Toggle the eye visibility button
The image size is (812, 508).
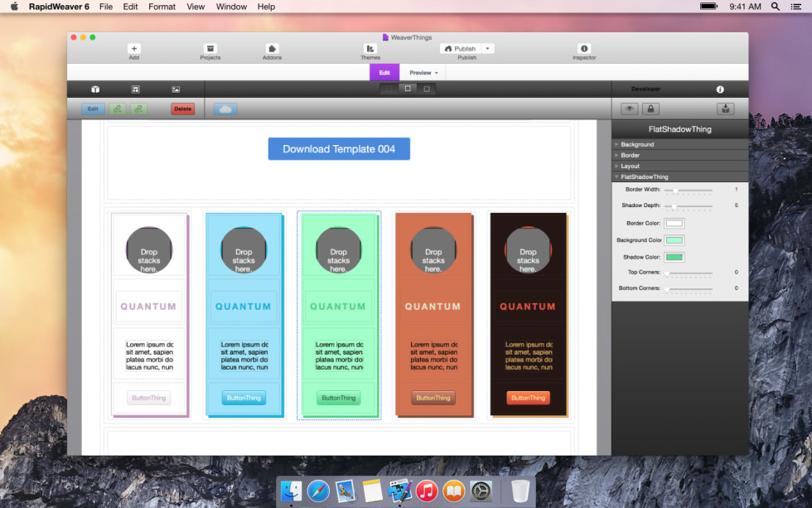tap(629, 109)
